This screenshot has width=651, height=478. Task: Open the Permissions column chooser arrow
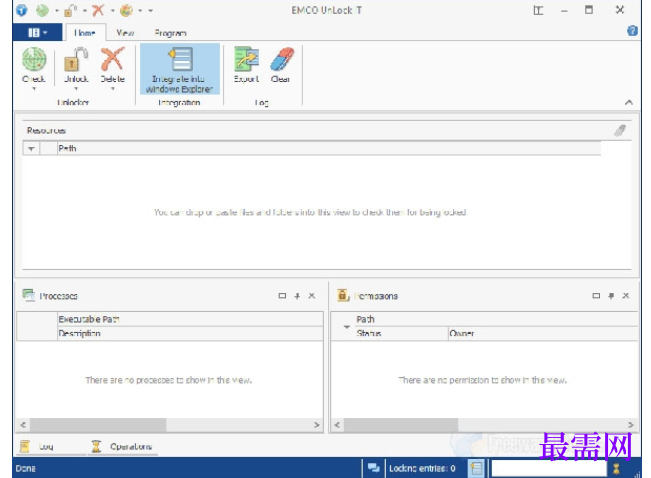[347, 327]
